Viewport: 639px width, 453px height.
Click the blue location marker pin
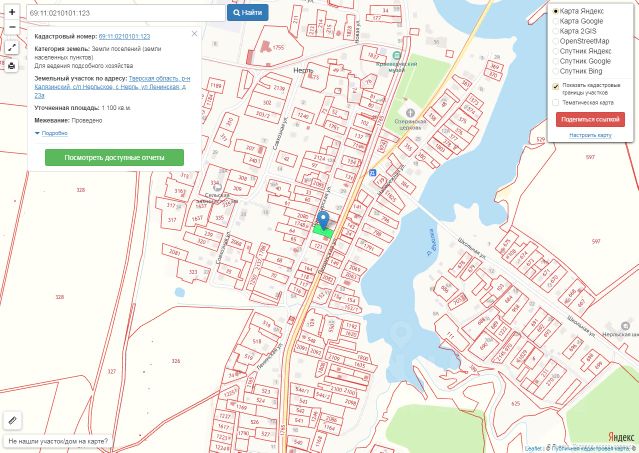(x=323, y=220)
